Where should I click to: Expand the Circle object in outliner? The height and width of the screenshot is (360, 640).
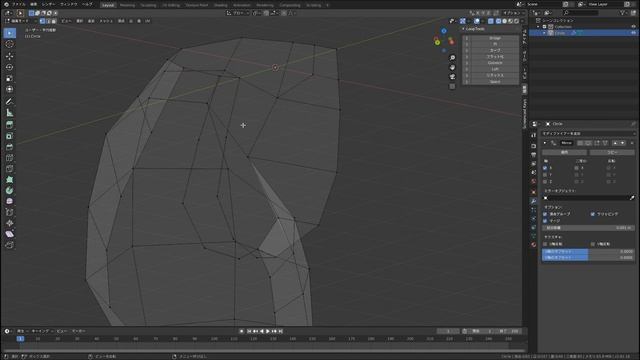pos(544,33)
